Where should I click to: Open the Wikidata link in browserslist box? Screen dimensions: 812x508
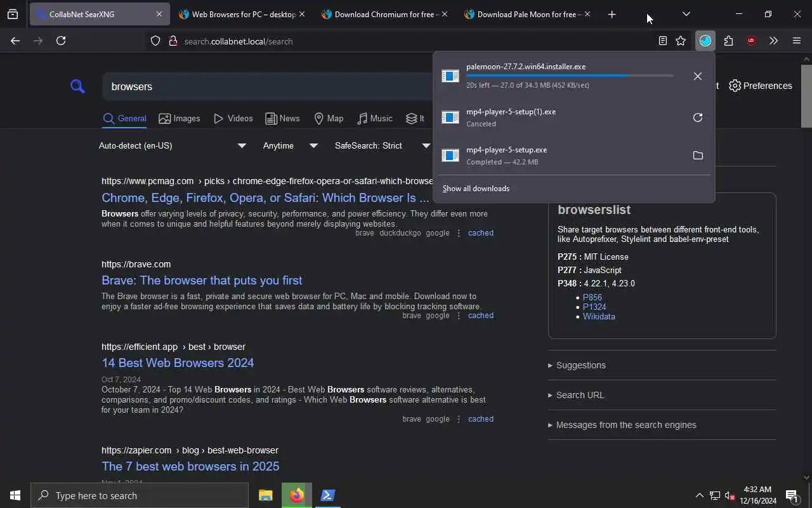tap(599, 316)
